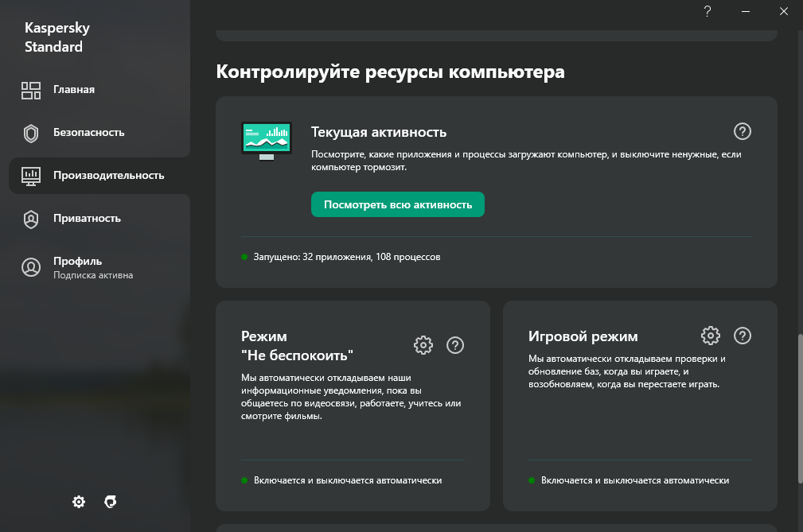Show help for Текущая активность card
This screenshot has height=532, width=803.
(742, 132)
